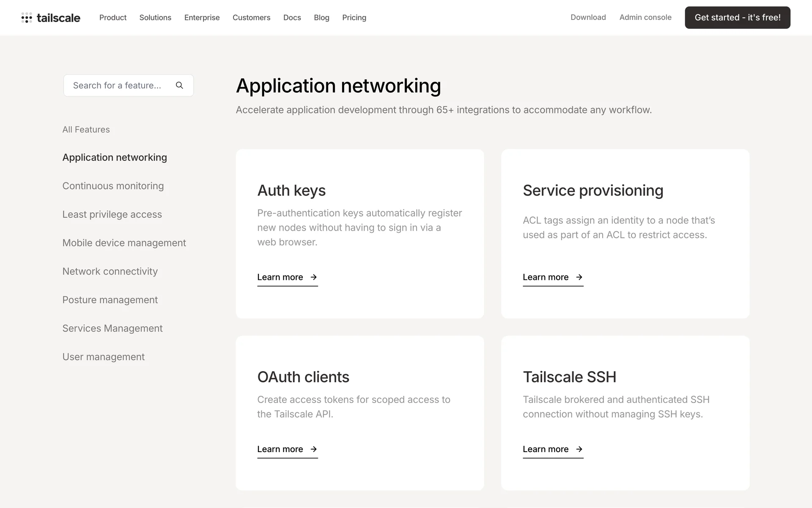Click the Tailscale logo icon

coord(27,18)
